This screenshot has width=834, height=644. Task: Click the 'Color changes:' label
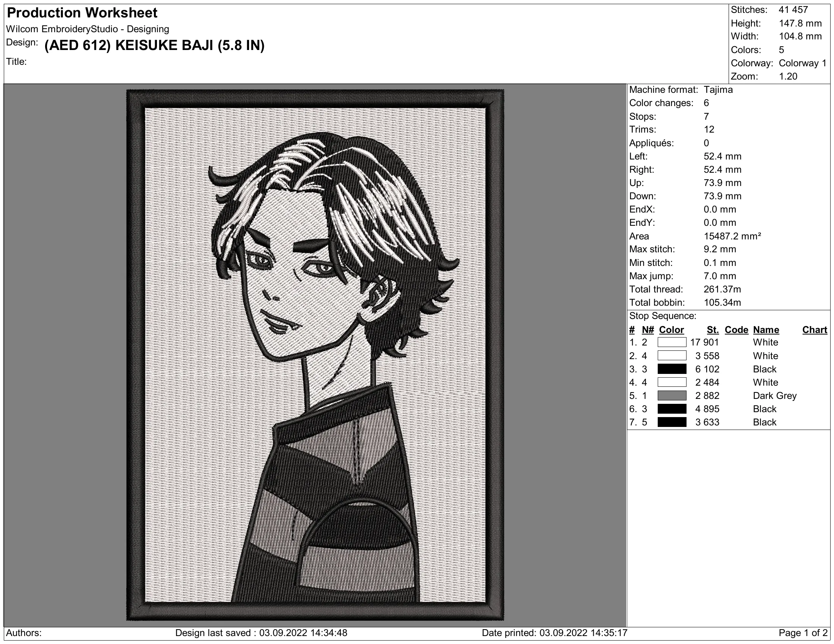pyautogui.click(x=661, y=103)
